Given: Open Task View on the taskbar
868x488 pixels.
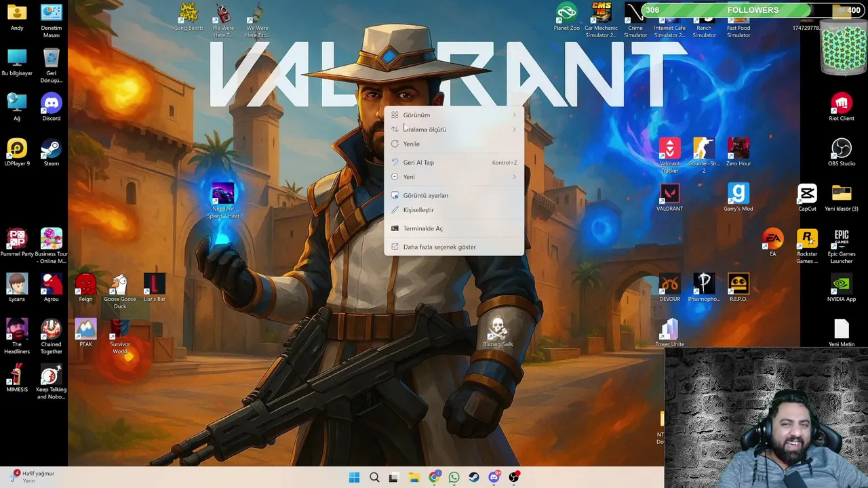Looking at the screenshot, I should (393, 477).
